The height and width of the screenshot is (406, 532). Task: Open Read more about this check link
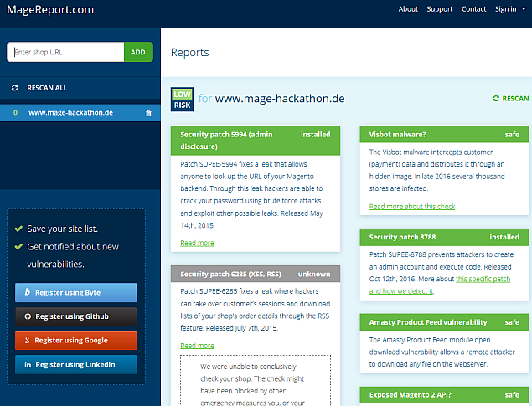[x=412, y=207]
